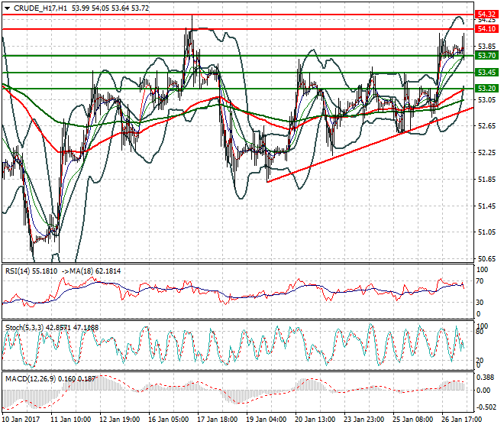Open the chart menu arrow beside CRUDE_H17
The height and width of the screenshot is (428, 504).
coord(5,7)
